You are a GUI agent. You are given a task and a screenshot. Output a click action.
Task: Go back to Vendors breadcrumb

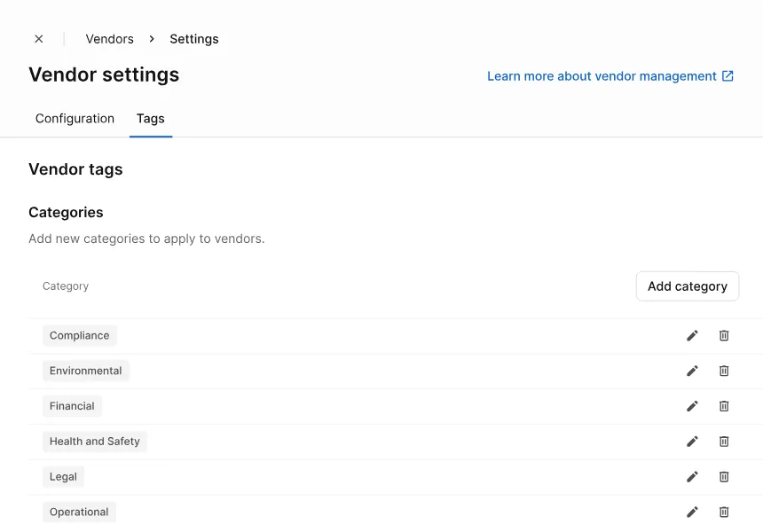click(109, 39)
